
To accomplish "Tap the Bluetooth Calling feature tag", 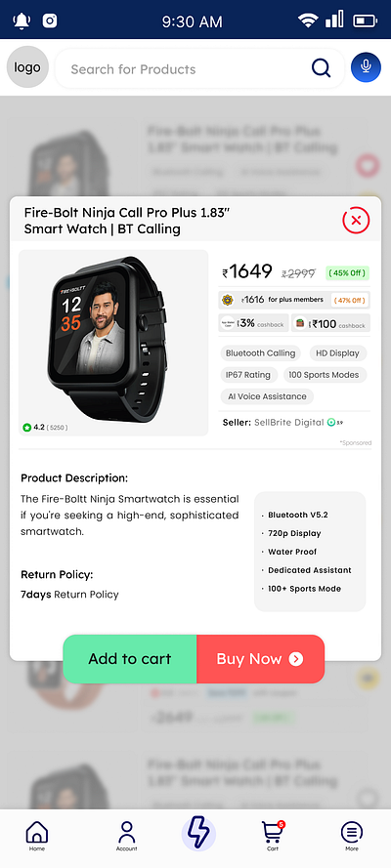I will (260, 353).
